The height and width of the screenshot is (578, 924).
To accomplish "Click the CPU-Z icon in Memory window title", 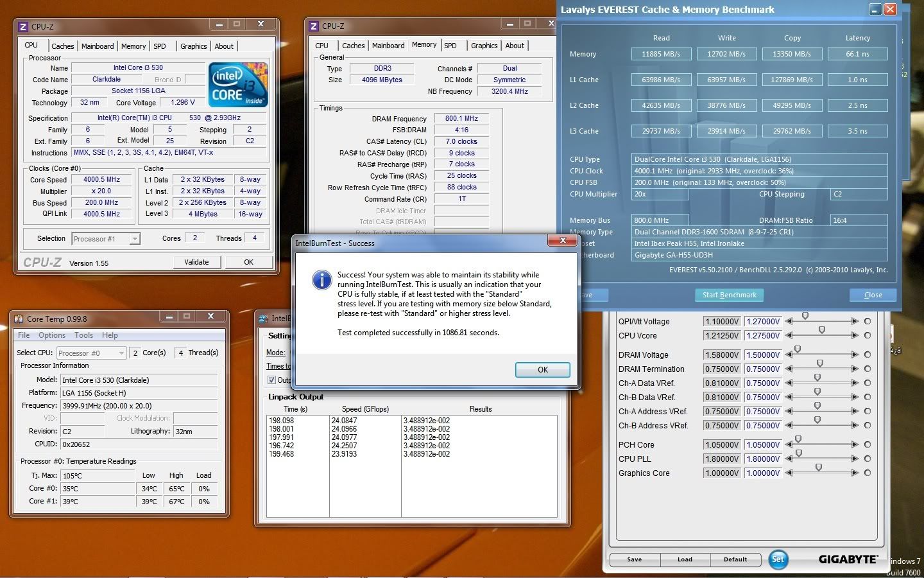I will [x=314, y=26].
